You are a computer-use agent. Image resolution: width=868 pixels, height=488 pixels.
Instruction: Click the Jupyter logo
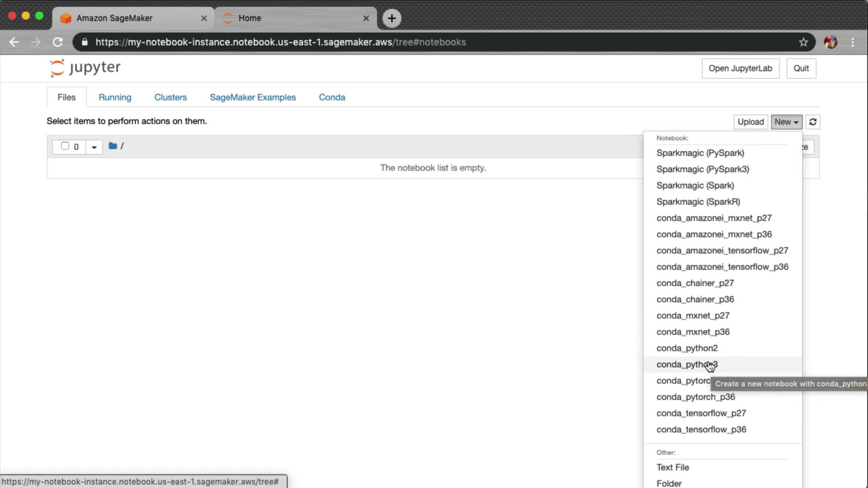point(85,68)
